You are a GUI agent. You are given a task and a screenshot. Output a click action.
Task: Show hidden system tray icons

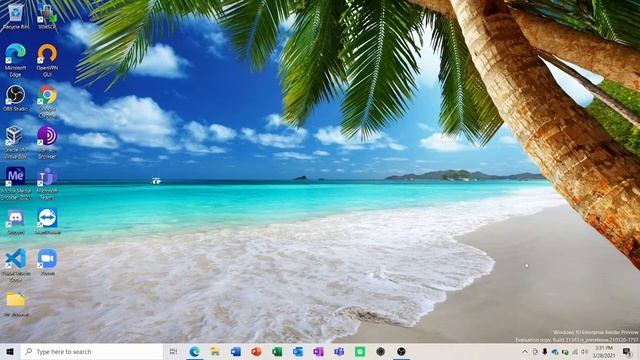[525, 351]
